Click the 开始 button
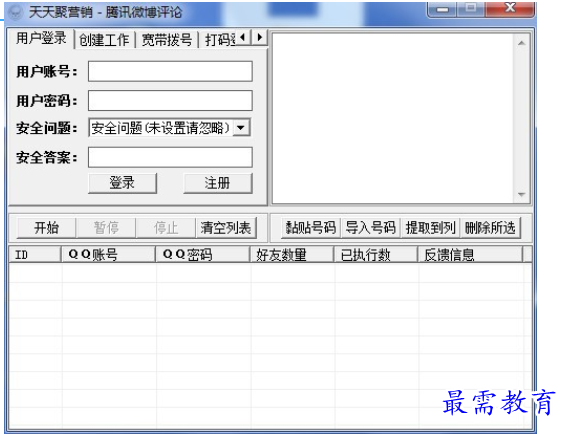 coord(46,228)
